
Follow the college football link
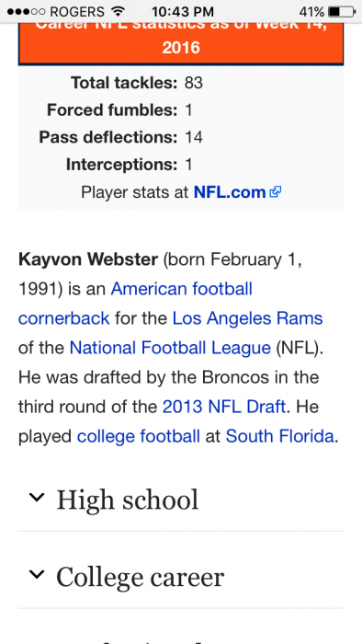pos(139,436)
